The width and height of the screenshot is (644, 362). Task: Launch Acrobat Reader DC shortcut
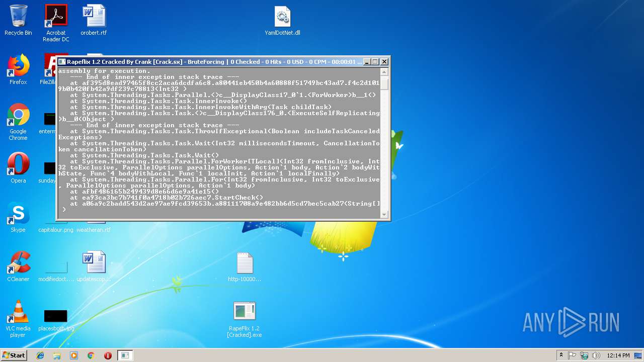(56, 23)
